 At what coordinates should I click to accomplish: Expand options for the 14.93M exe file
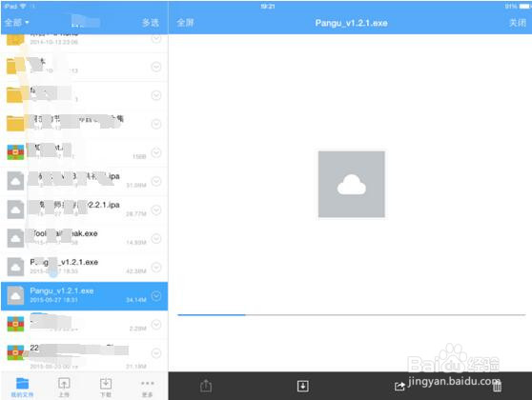(156, 239)
